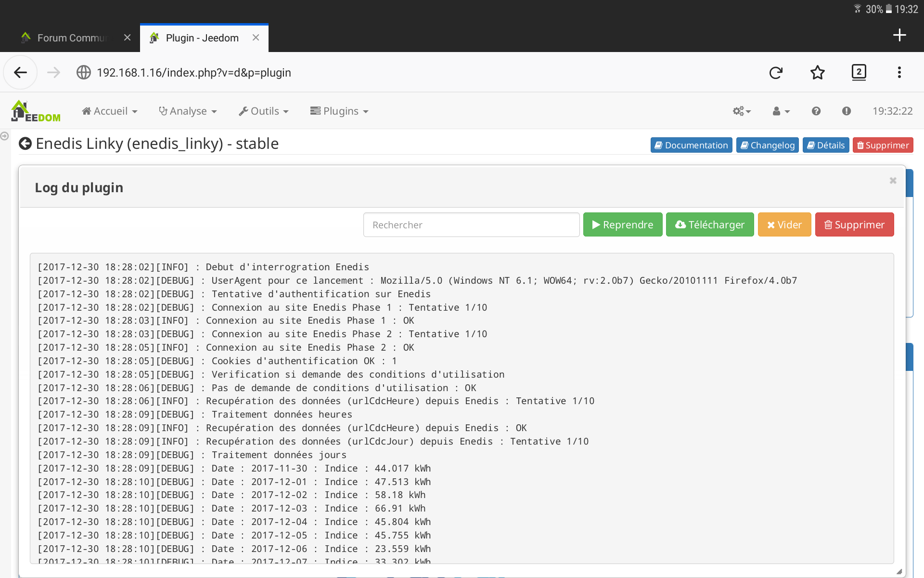Open the Analyse menu

tap(188, 111)
